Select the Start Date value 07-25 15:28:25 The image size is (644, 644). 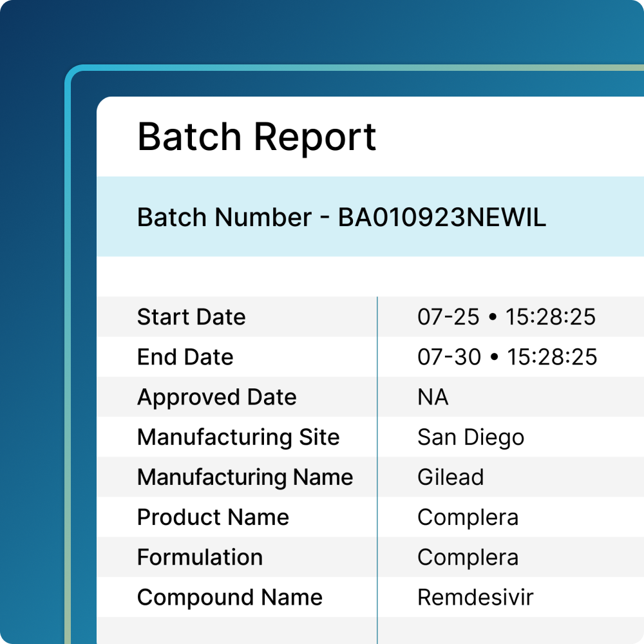coord(506,317)
